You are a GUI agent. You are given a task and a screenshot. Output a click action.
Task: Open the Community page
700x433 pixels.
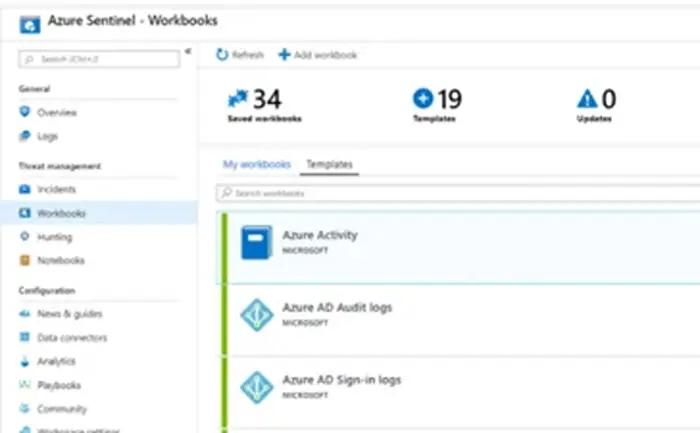coord(62,409)
